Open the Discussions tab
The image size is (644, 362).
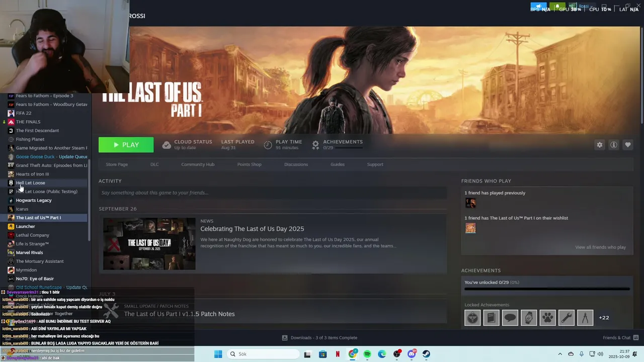click(x=296, y=164)
